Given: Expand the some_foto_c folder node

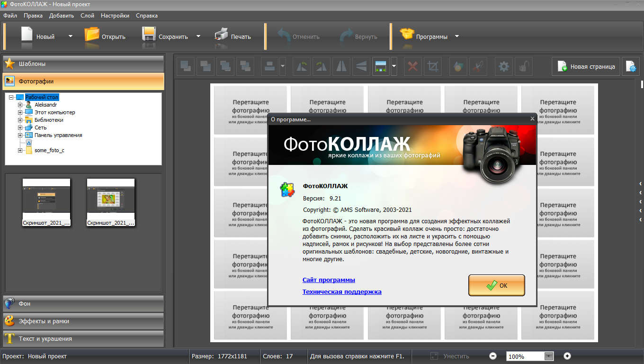Looking at the screenshot, I should [x=20, y=150].
